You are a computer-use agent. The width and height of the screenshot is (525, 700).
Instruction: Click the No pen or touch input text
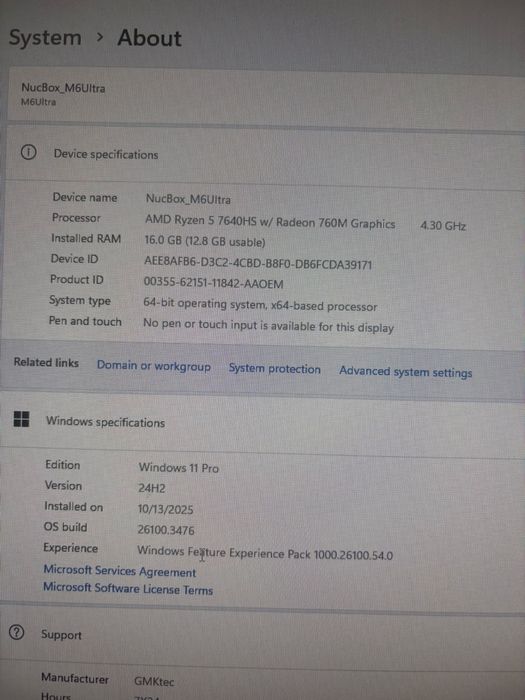point(268,326)
